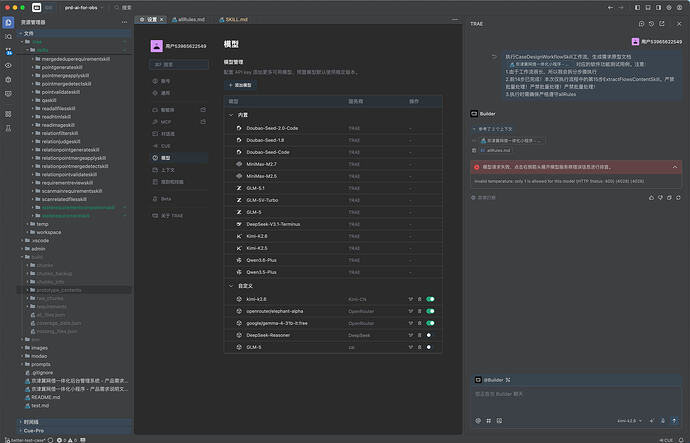The height and width of the screenshot is (443, 690).
Task: Switch to the allRules.md tab
Action: 189,19
